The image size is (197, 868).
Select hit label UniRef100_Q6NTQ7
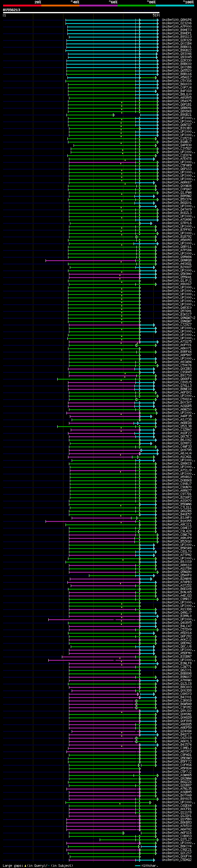pyautogui.click(x=177, y=125)
